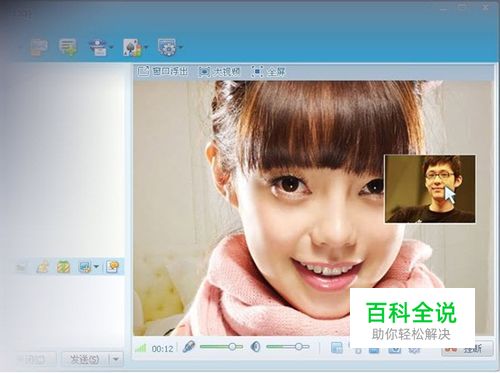This screenshot has height=373, width=500.
Task: Adjust the microphone volume slider
Action: tap(221, 347)
